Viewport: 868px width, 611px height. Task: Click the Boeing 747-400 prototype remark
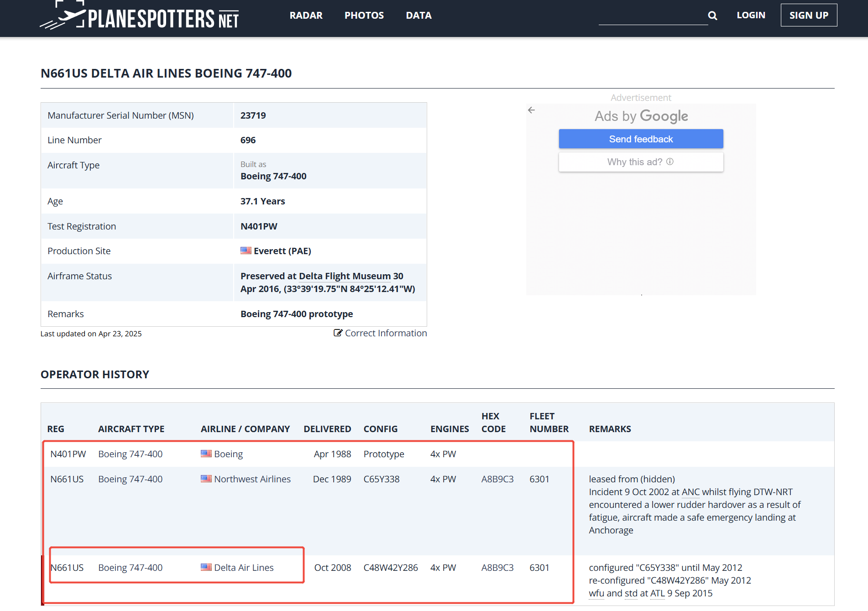point(297,314)
